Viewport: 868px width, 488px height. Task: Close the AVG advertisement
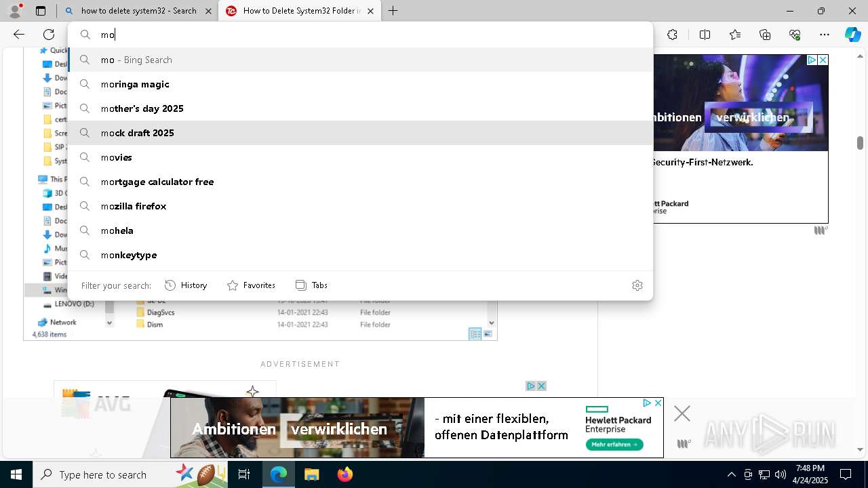click(x=541, y=386)
